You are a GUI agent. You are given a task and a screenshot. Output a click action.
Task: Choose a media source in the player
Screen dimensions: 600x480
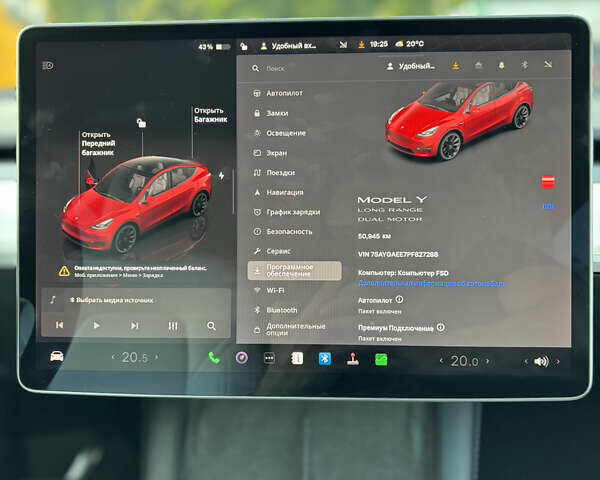111,300
